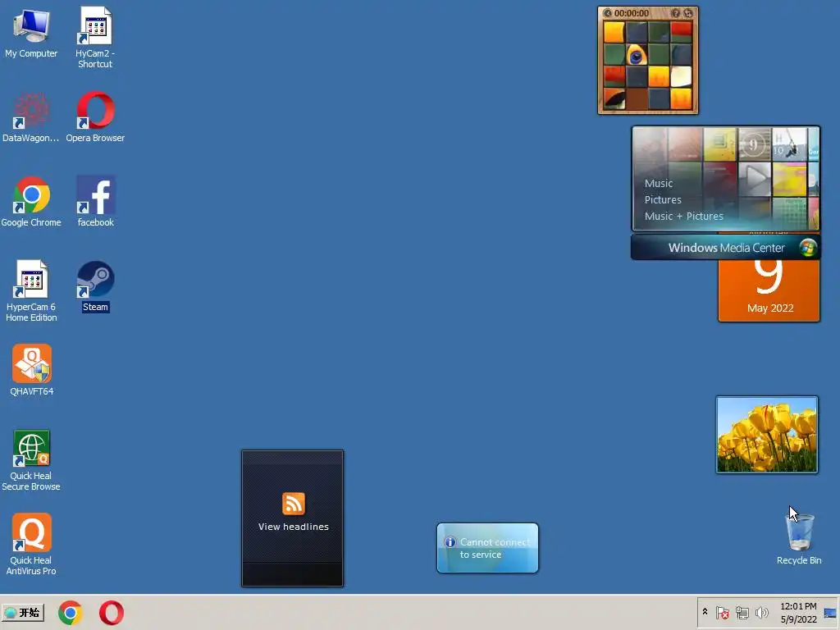
Task: Select the Google Chrome desktop shortcut
Action: pos(31,202)
